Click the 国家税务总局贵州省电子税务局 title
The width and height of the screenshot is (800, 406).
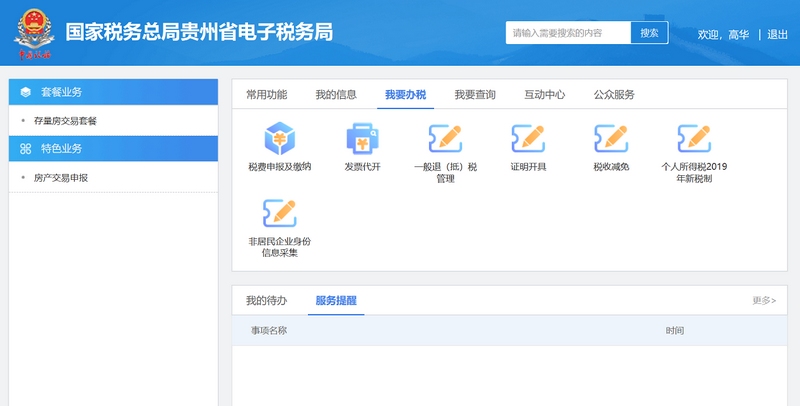[199, 32]
